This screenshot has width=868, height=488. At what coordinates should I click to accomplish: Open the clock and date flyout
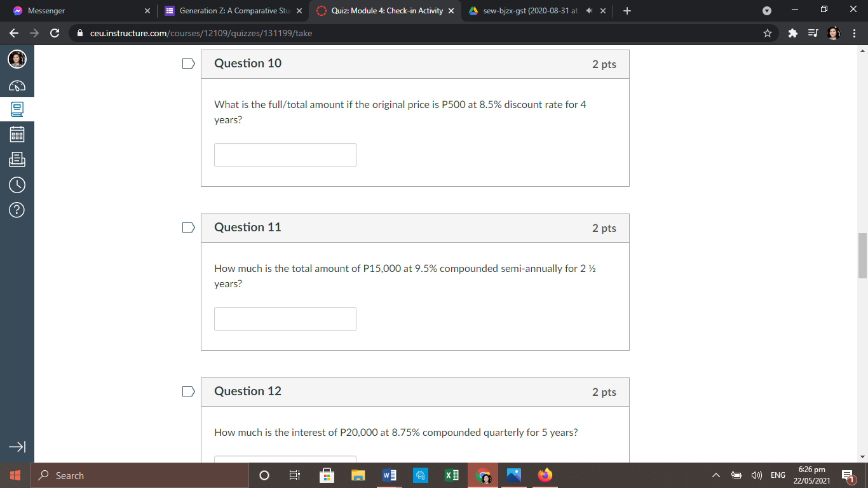click(x=811, y=475)
